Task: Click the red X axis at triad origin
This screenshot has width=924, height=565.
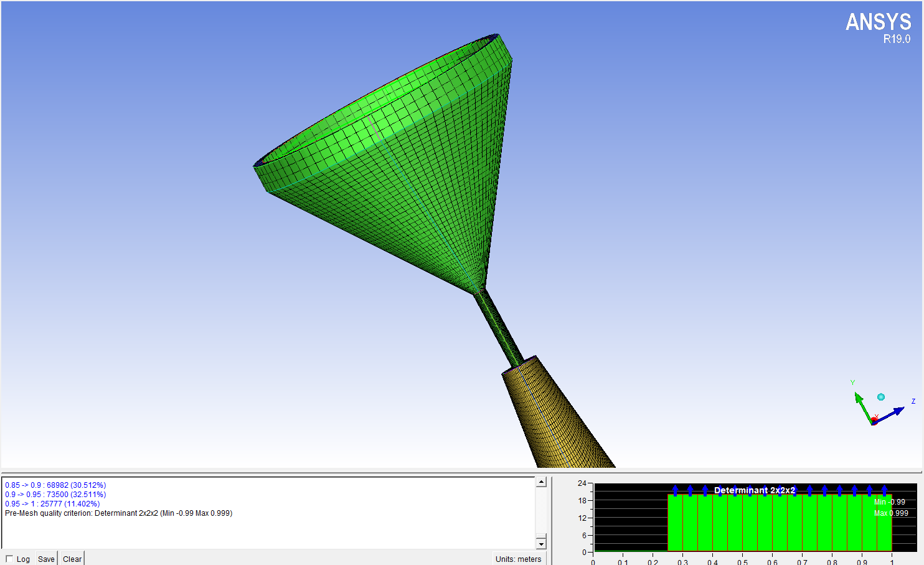Action: pos(874,420)
